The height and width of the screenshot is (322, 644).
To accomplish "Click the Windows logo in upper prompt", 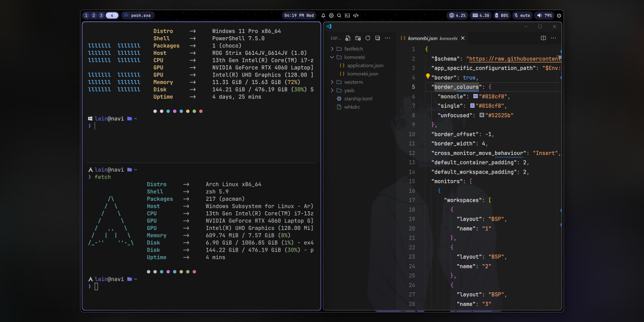I will 90,119.
